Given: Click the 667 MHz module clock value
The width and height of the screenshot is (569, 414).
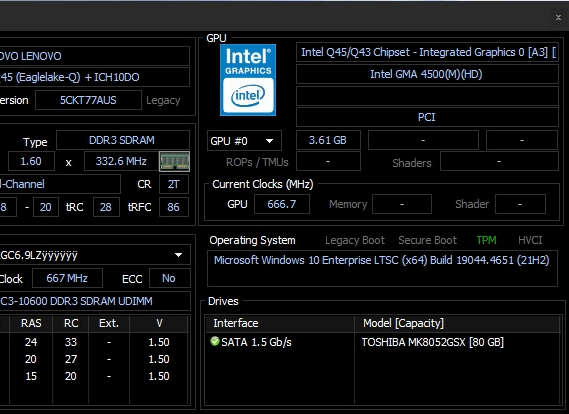Looking at the screenshot, I should 67,278.
